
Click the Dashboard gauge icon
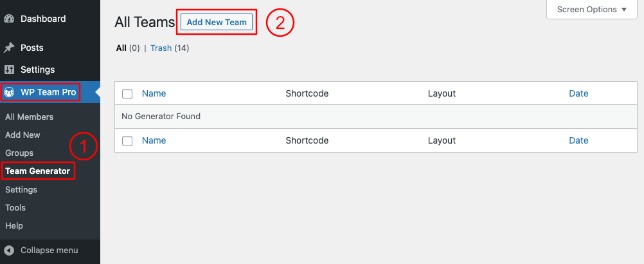(x=9, y=19)
